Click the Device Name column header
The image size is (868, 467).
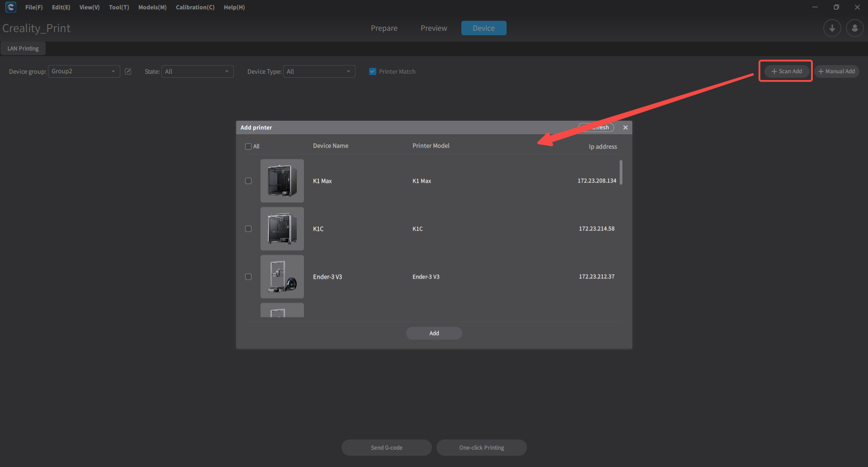pos(331,146)
